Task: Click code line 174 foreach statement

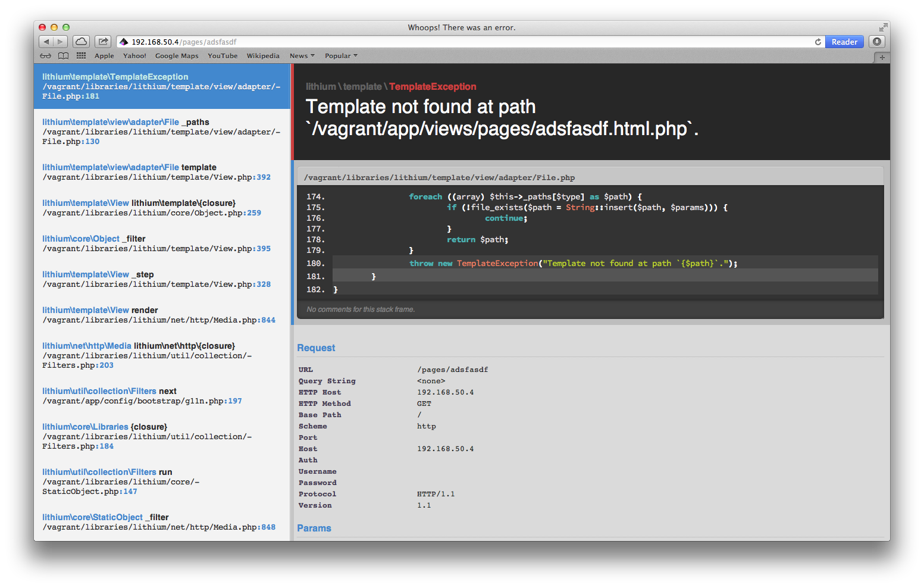Action: click(525, 197)
